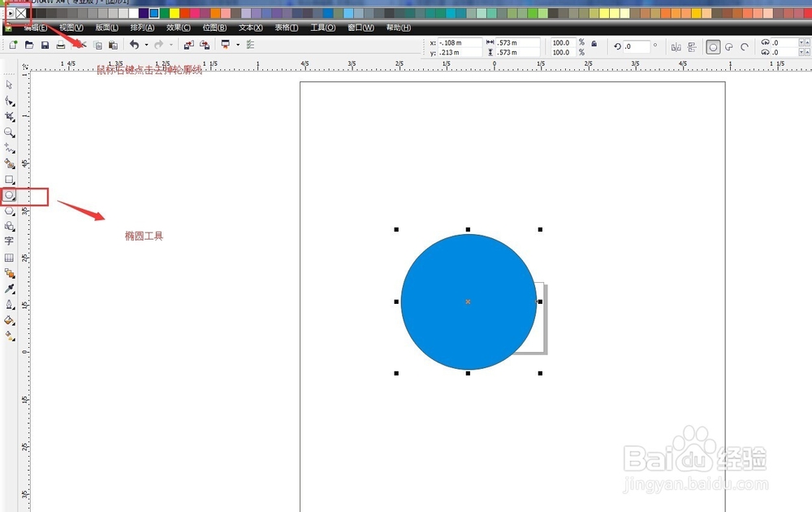
Task: Redo the action
Action: [x=159, y=45]
